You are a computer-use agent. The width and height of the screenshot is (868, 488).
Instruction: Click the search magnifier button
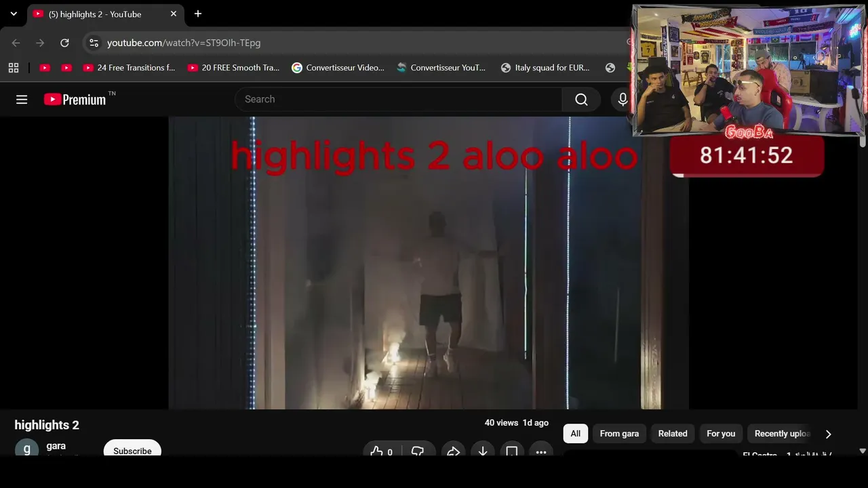click(x=581, y=100)
